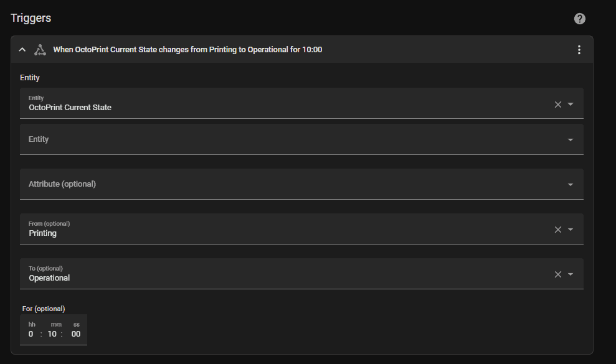Screen dimensions: 616x364
Task: Collapse the trigger card with chevron
Action: point(22,50)
